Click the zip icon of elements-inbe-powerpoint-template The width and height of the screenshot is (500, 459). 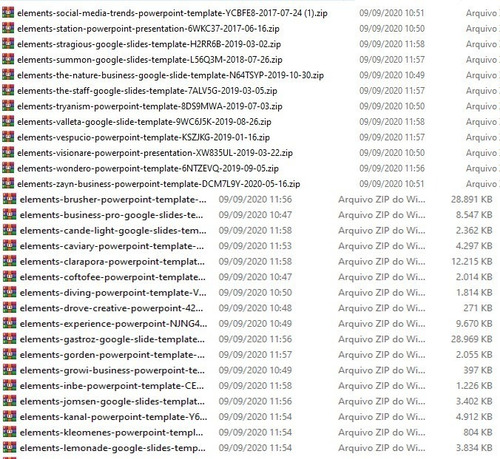tap(9, 385)
